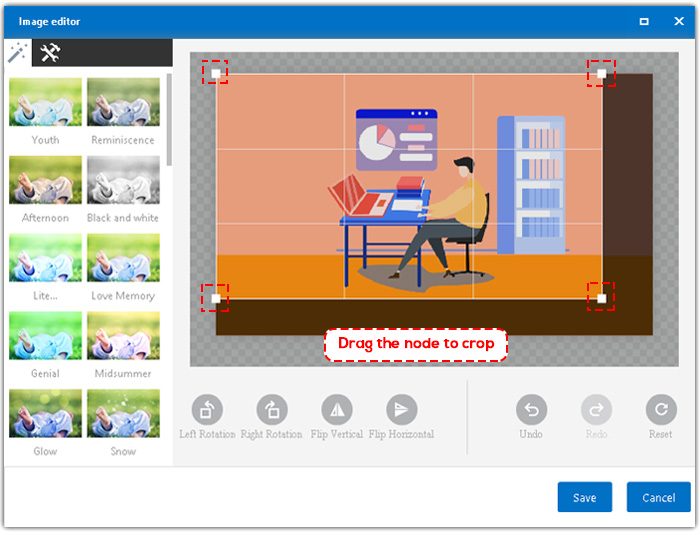The height and width of the screenshot is (535, 700).
Task: Click the Left Rotation text label
Action: pos(207,434)
